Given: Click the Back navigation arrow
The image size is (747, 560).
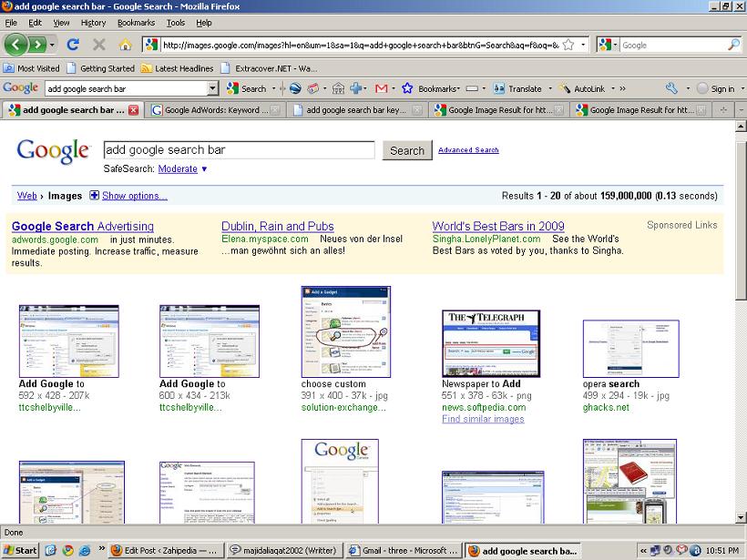Looking at the screenshot, I should point(15,44).
